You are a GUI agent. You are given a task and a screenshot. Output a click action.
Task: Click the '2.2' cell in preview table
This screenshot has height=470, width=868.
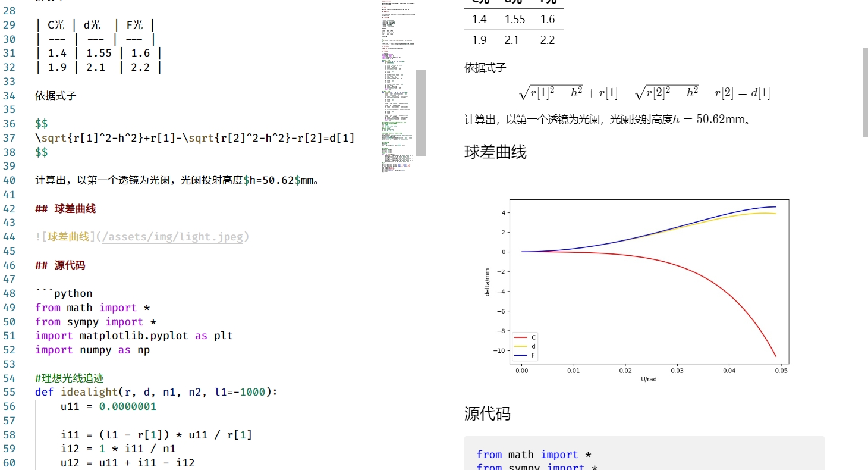coord(548,40)
